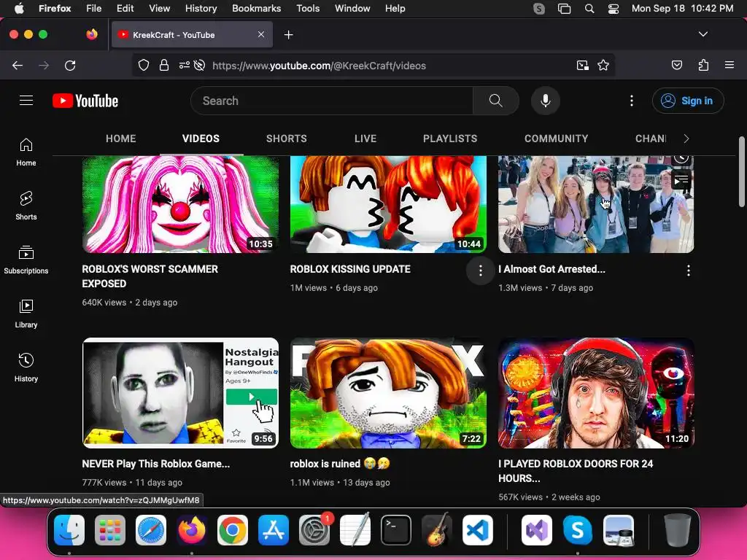Screen dimensions: 747x560
Task: Click the search magnifier button
Action: (496, 101)
